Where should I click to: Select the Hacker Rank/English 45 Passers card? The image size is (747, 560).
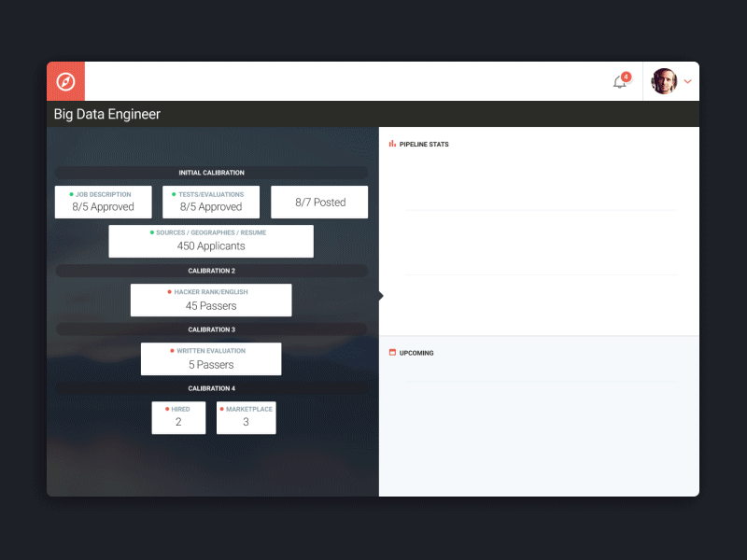click(x=211, y=300)
